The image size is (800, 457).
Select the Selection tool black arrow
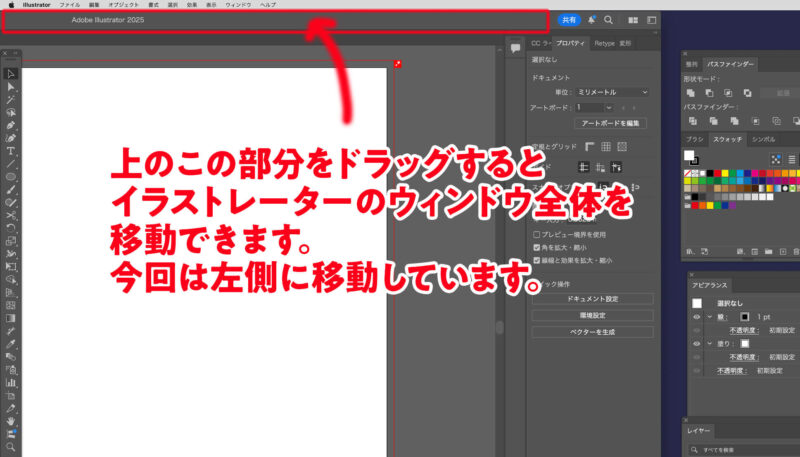(x=10, y=74)
